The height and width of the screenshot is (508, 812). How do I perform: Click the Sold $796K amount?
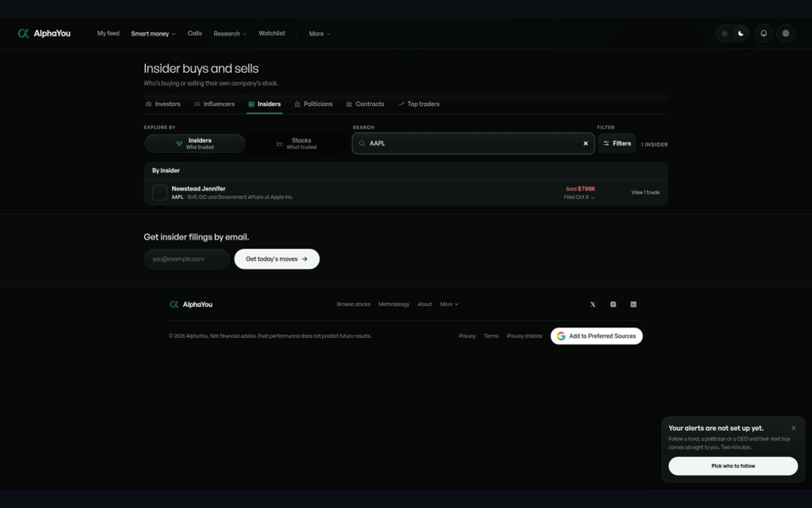click(580, 189)
